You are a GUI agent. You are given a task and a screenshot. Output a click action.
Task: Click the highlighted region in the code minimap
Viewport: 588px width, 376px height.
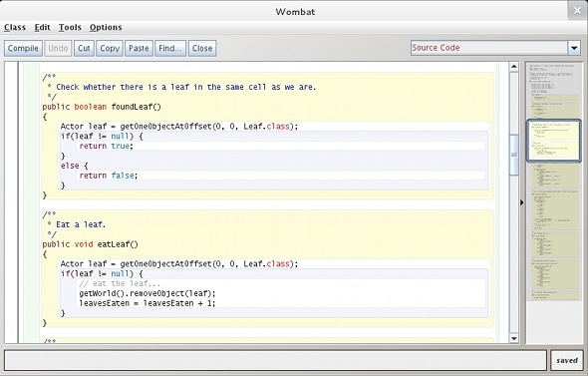(x=553, y=141)
